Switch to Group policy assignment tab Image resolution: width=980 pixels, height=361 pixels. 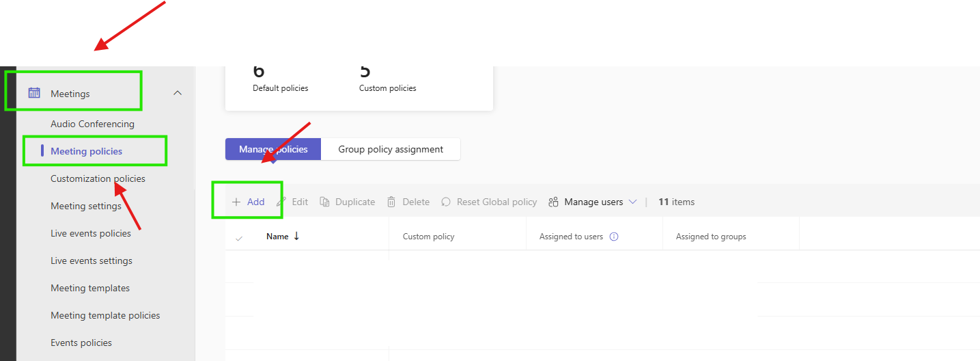click(x=391, y=149)
